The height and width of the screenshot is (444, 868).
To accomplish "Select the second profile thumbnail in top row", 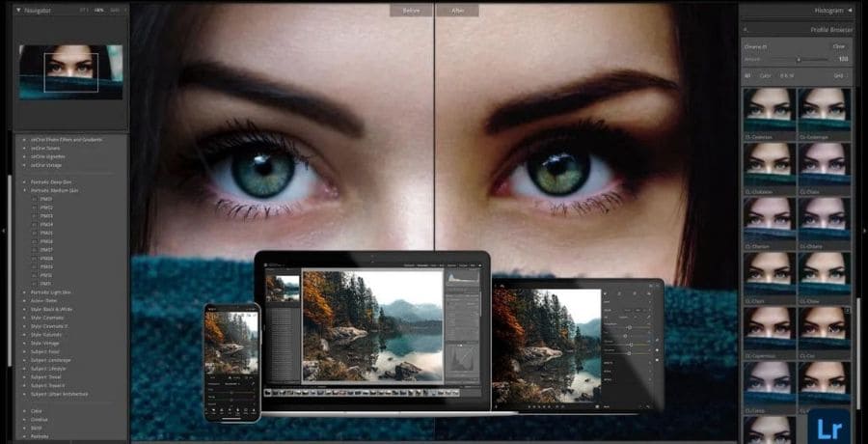I will [x=824, y=109].
